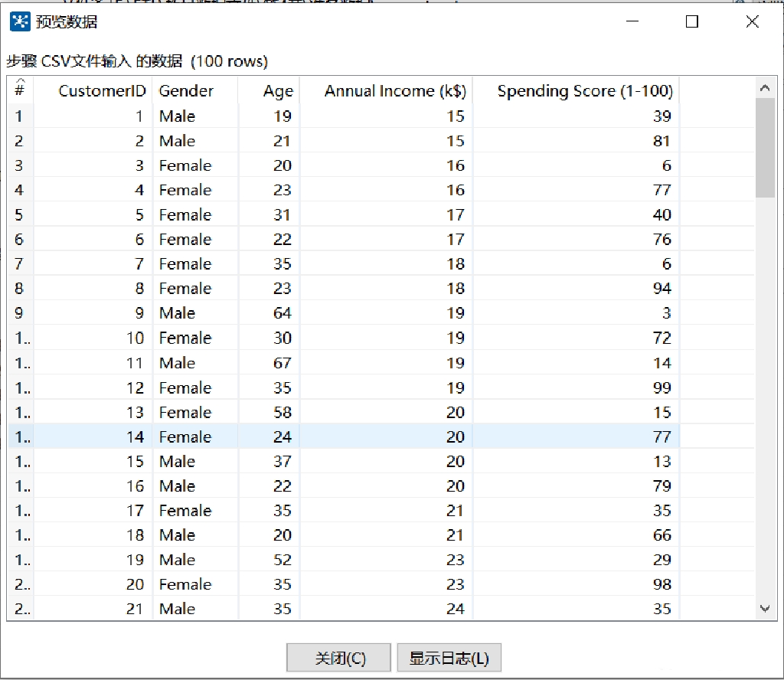Click the # row-number column header
The image size is (784, 680).
tap(19, 90)
